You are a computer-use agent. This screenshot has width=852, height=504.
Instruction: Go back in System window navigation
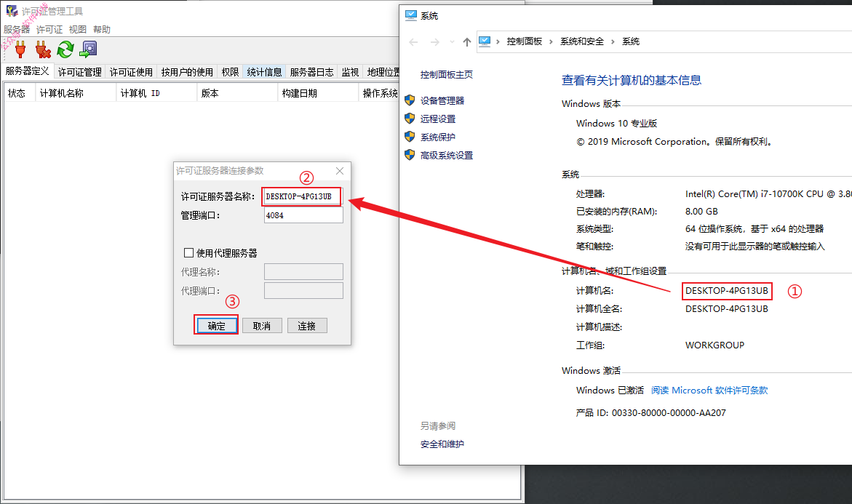pos(413,42)
